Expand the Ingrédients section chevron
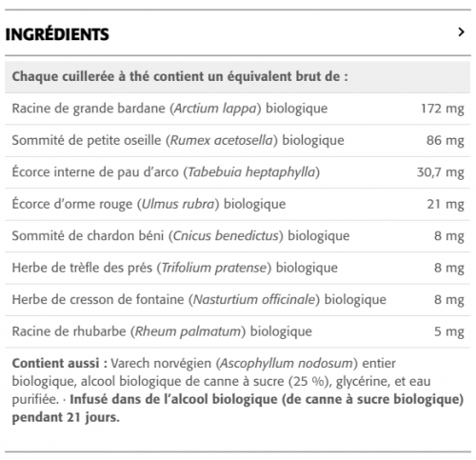 point(462,32)
